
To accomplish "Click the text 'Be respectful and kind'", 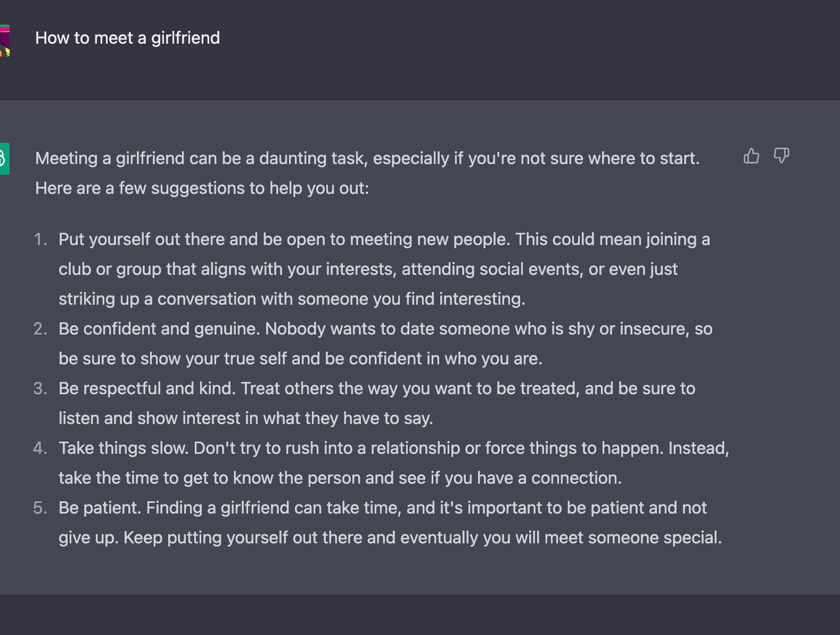I will coord(147,388).
